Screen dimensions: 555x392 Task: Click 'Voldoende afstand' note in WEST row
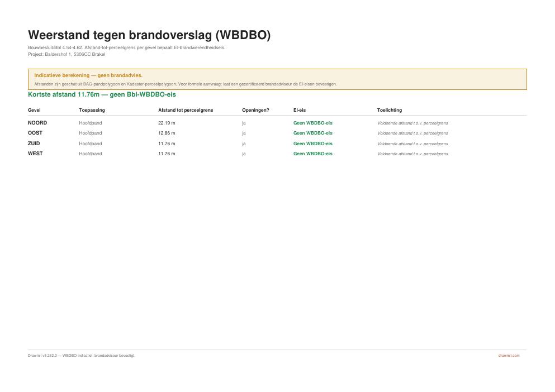point(412,154)
